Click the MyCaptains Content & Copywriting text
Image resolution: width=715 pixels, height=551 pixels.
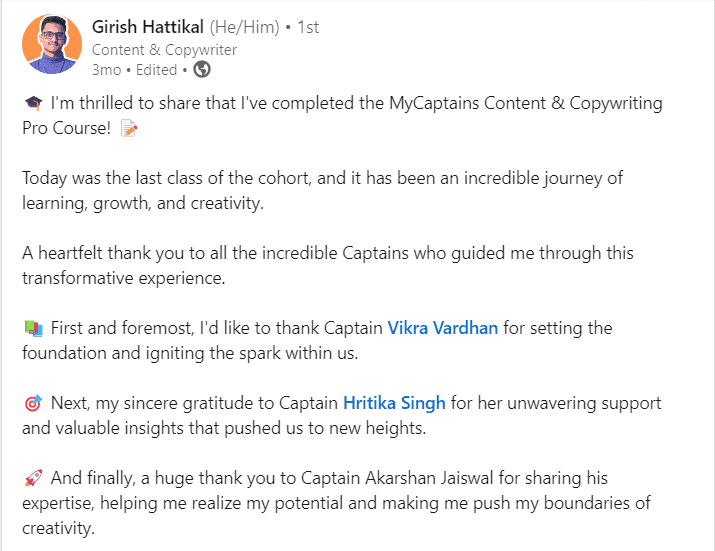pyautogui.click(x=525, y=104)
